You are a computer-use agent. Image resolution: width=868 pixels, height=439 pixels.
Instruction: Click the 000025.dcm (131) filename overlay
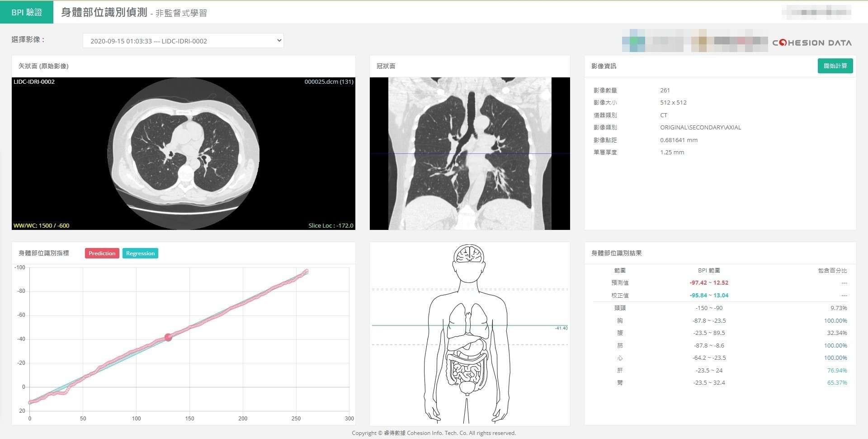pos(329,82)
